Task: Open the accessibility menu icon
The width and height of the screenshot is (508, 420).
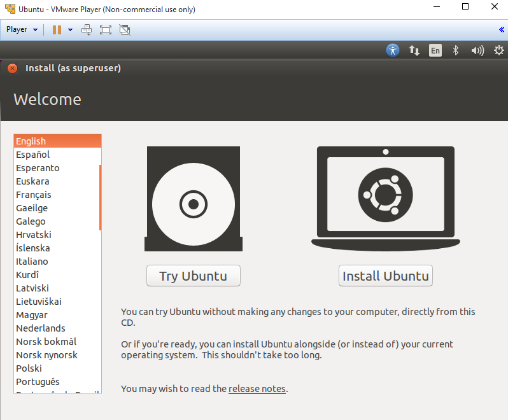Action: click(393, 50)
